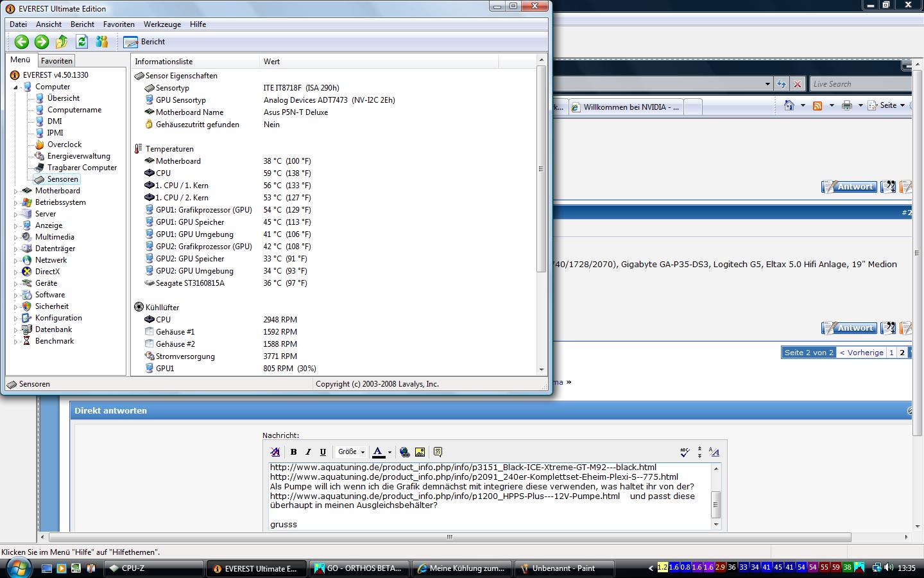Click the folder-up icon in EVEREST toolbar
The width and height of the screenshot is (924, 578).
point(62,42)
